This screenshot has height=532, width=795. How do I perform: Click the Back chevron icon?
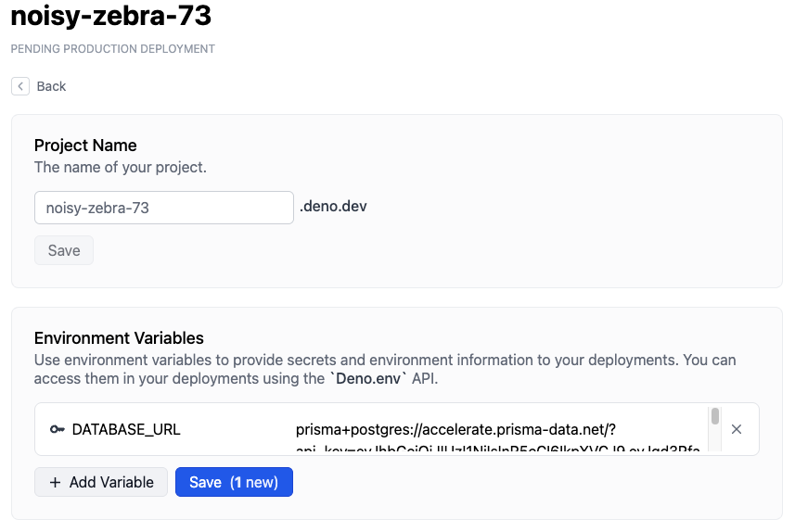point(20,86)
